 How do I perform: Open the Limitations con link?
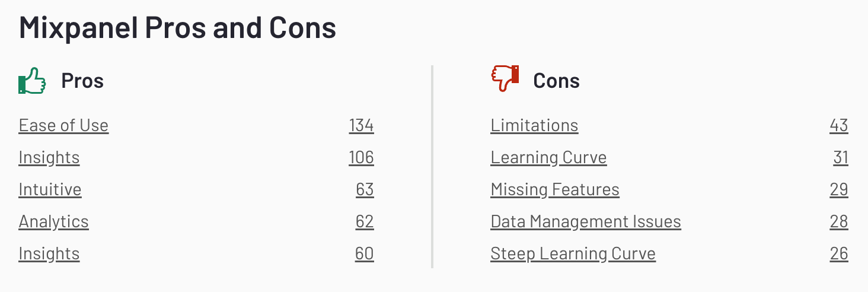point(534,126)
